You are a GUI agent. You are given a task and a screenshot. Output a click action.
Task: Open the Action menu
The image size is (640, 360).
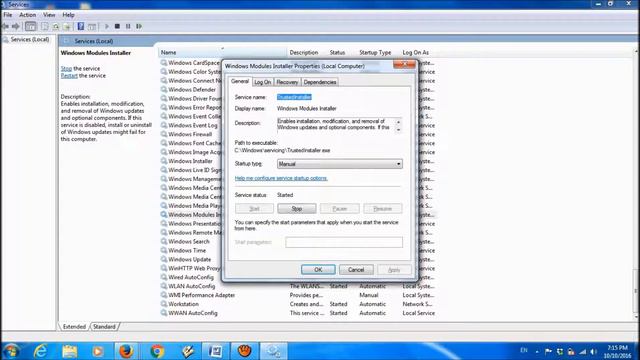click(27, 15)
